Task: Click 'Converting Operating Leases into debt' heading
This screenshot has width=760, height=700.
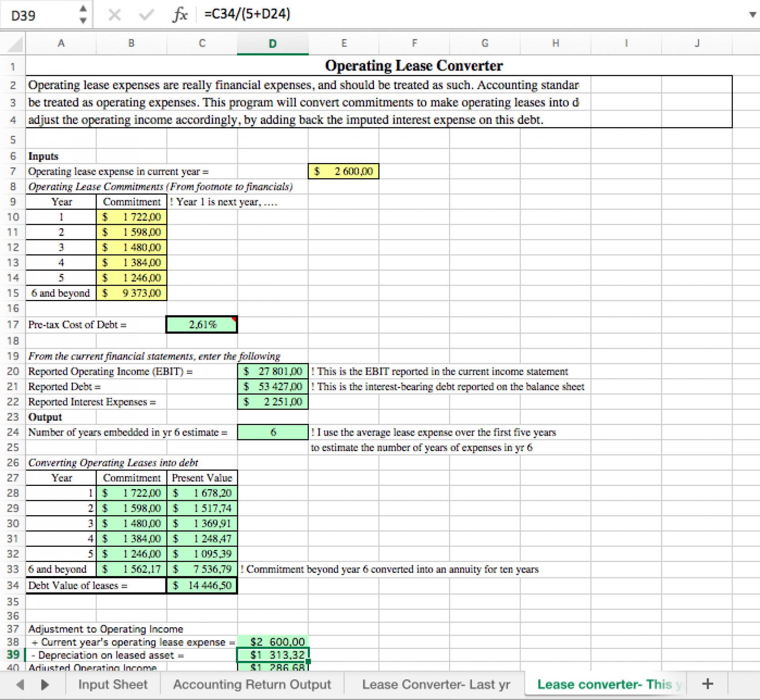Action: pos(113,463)
